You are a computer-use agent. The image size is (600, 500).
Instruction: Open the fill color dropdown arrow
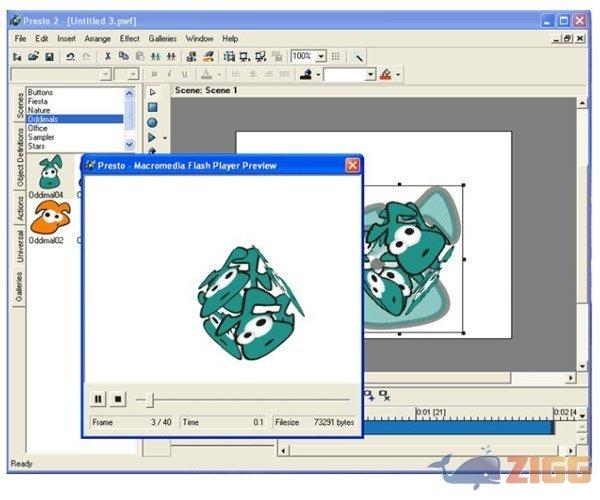(318, 75)
